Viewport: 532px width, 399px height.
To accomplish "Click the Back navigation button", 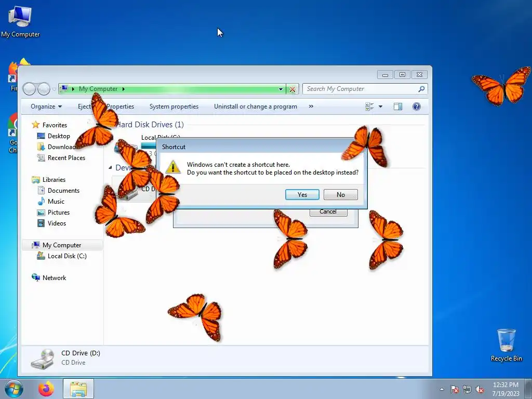I will pyautogui.click(x=29, y=89).
